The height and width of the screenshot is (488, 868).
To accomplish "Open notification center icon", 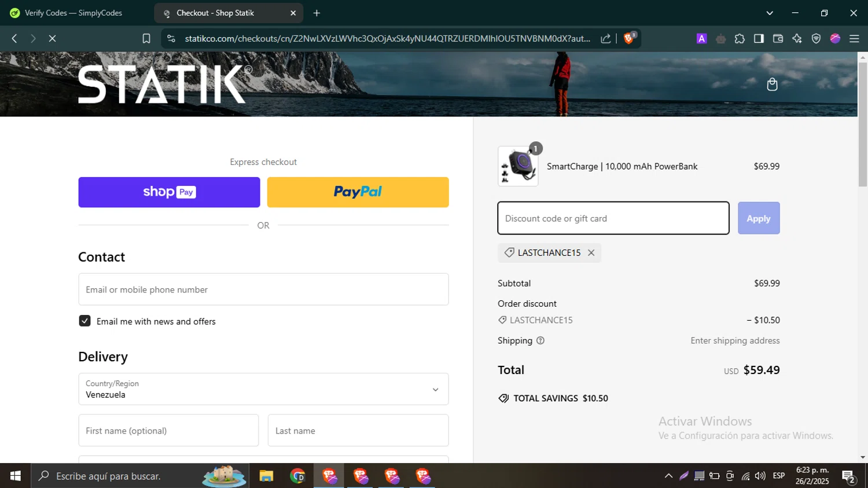I will click(x=849, y=476).
